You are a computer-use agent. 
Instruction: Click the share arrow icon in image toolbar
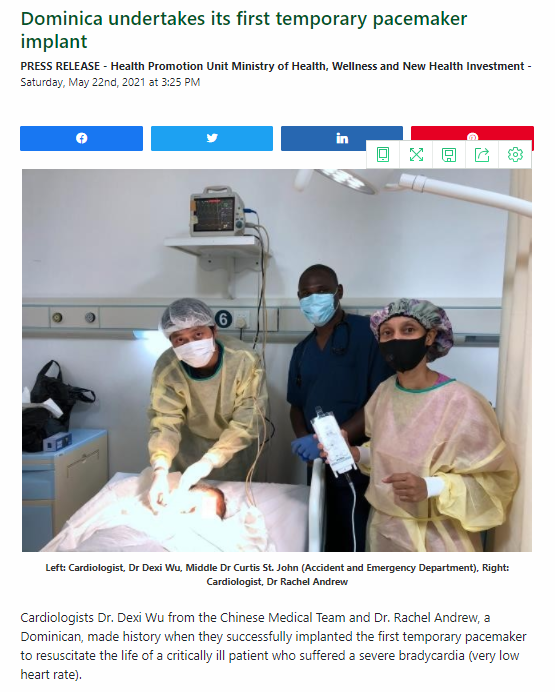click(482, 154)
